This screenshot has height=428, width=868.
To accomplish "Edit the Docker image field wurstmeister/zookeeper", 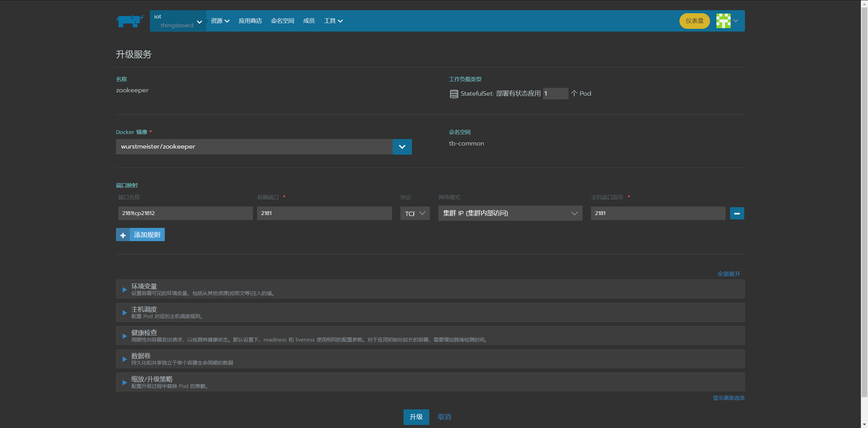I will click(254, 147).
